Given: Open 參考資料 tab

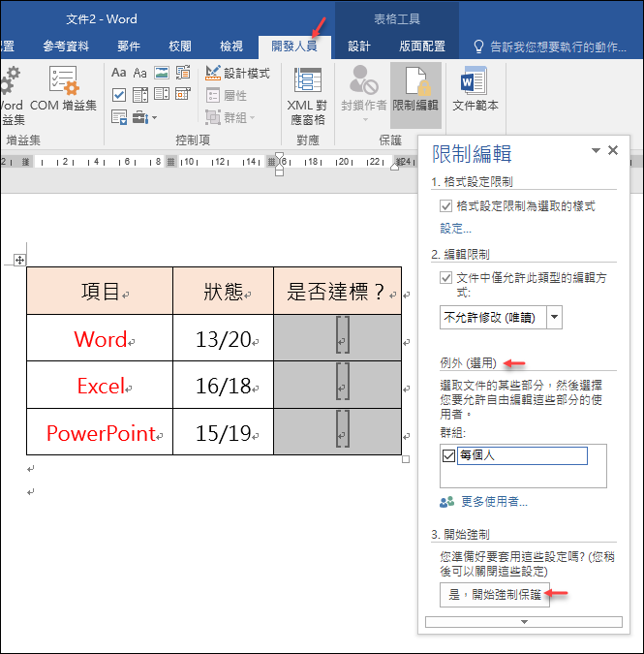Looking at the screenshot, I should (x=66, y=46).
